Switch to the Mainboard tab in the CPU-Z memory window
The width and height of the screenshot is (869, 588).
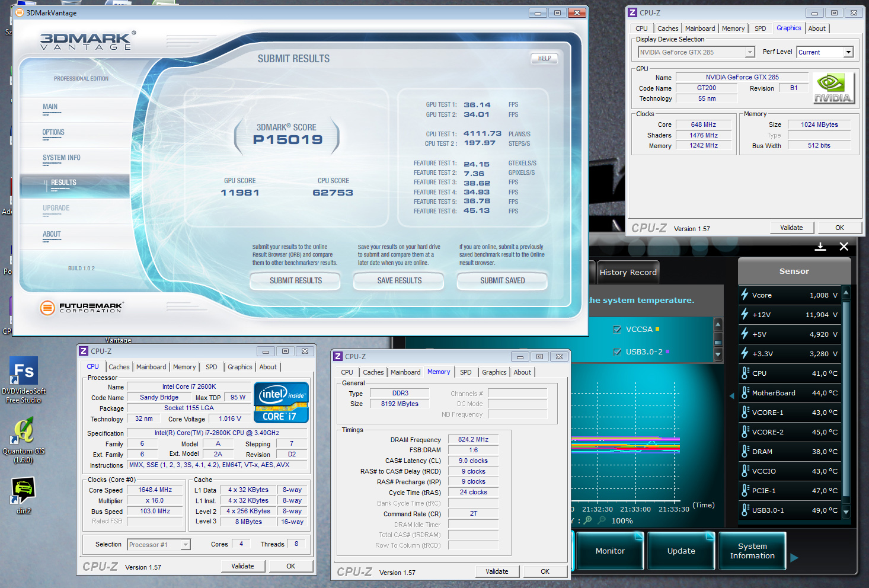coord(405,372)
